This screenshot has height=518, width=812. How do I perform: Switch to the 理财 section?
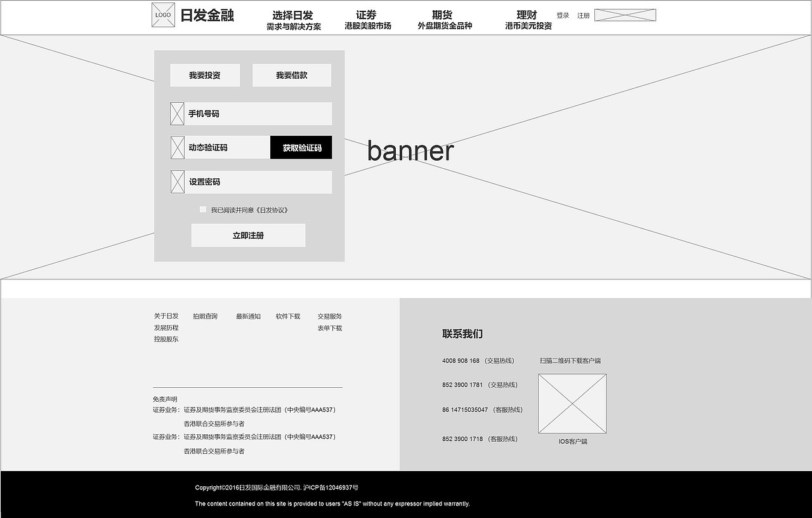[527, 15]
